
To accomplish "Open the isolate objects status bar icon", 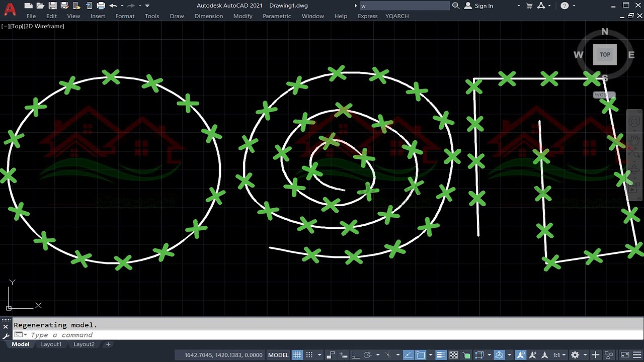I will 609,355.
